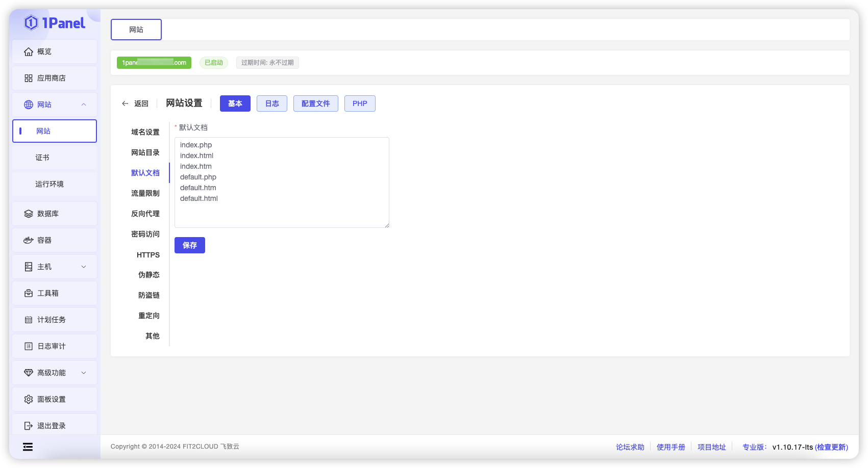Open 计划任务 calendar icon
Image resolution: width=868 pixels, height=468 pixels.
(29, 320)
